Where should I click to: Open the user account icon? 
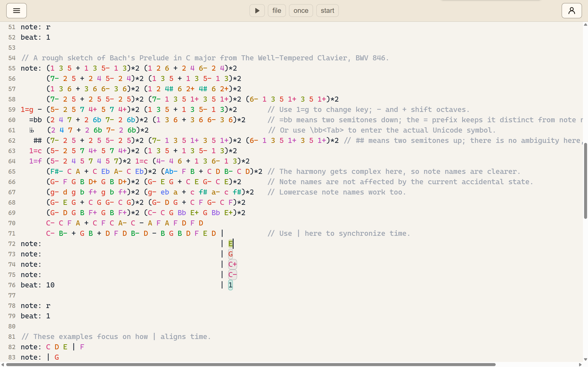tap(571, 11)
